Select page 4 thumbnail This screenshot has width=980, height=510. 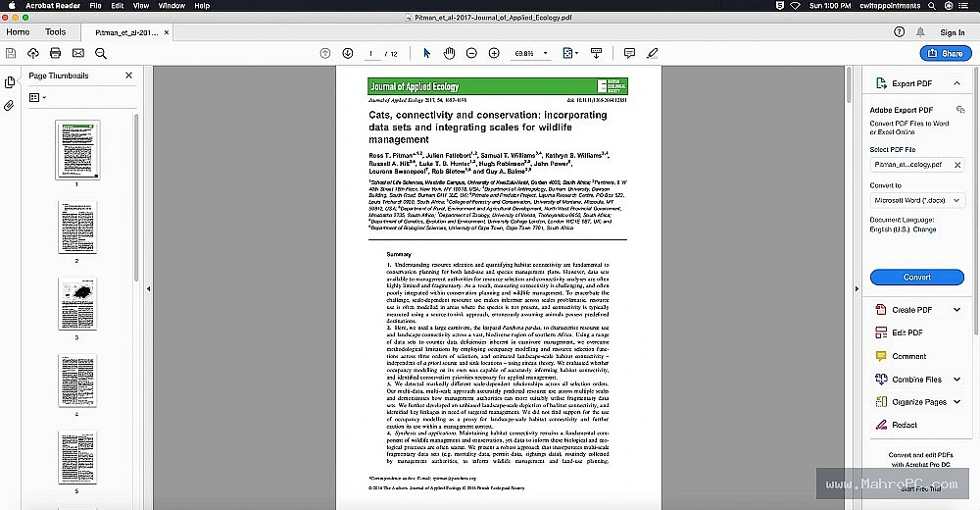(x=76, y=381)
